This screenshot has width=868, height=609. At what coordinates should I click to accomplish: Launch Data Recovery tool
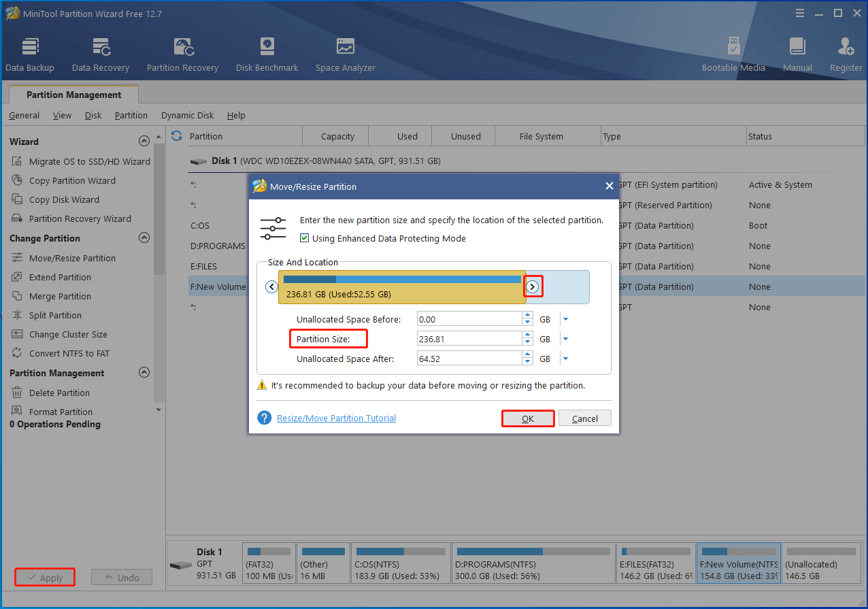101,54
